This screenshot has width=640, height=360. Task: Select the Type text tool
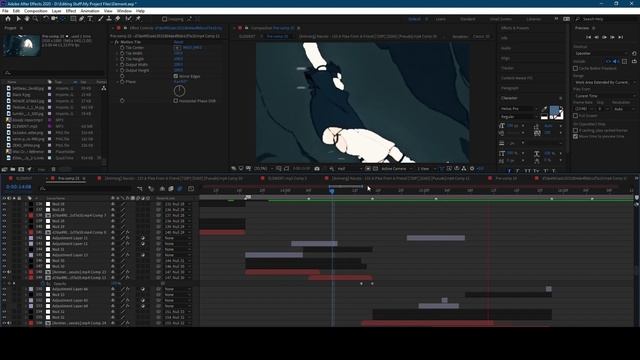90,19
